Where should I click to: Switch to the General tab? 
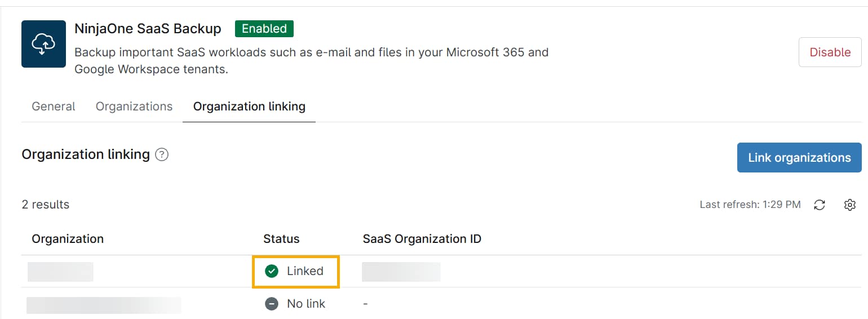point(54,107)
